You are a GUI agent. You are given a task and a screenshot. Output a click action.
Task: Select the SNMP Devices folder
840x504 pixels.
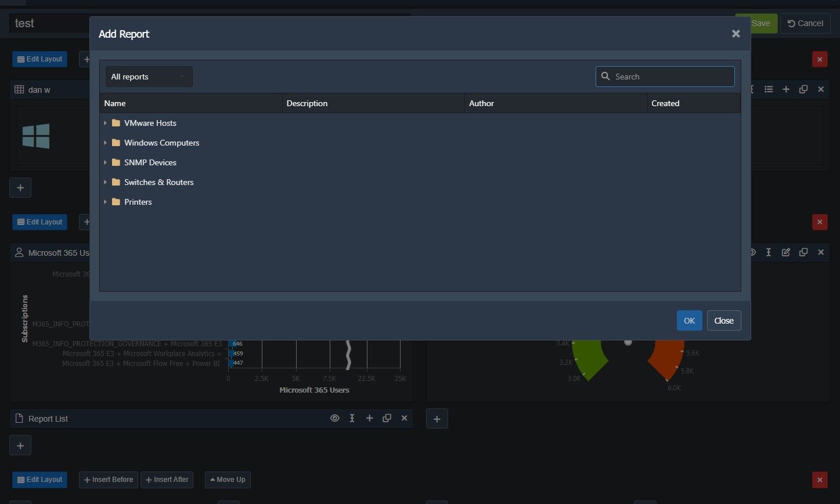[x=150, y=162]
